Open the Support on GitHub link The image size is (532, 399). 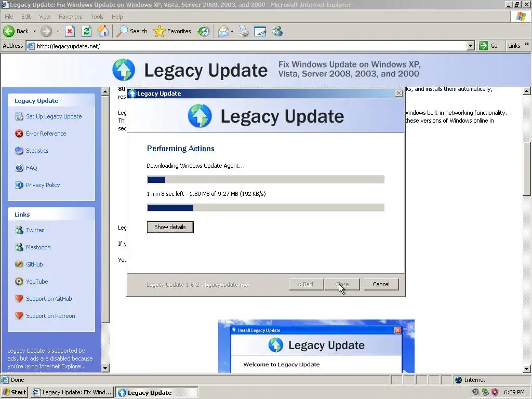[49, 299]
